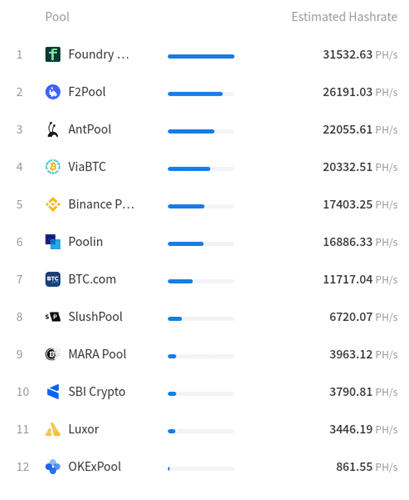
Task: Click the AntPool ant logo icon
Action: [53, 129]
